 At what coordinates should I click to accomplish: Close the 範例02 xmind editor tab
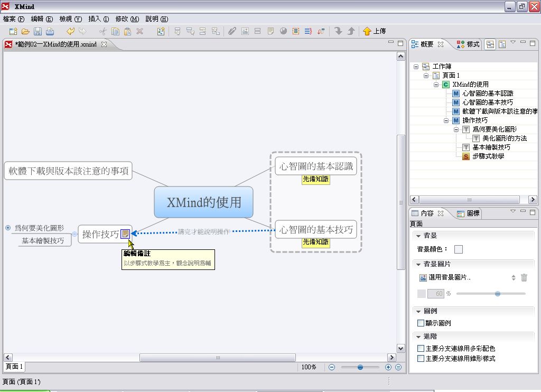pyautogui.click(x=104, y=44)
